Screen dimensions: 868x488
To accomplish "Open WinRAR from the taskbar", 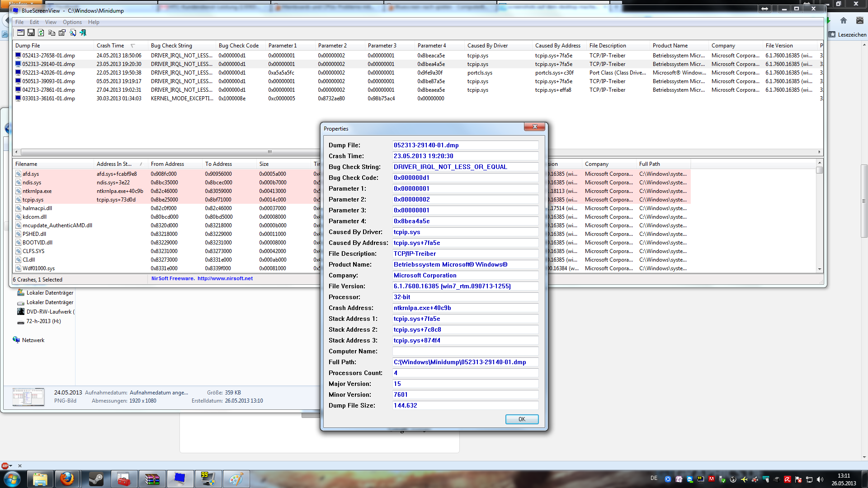I will (151, 479).
